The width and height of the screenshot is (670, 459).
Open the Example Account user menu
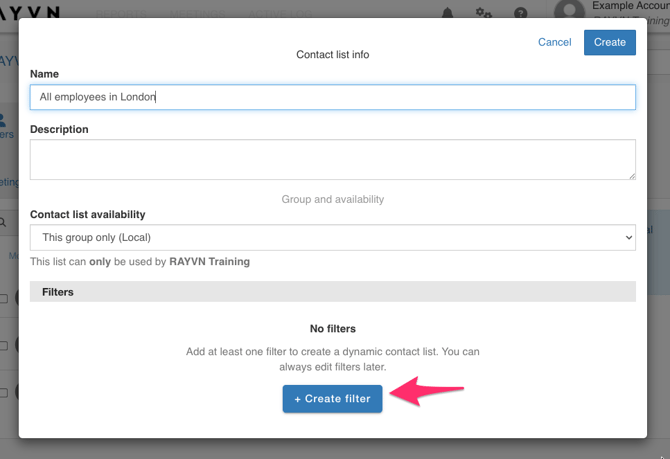click(x=630, y=8)
